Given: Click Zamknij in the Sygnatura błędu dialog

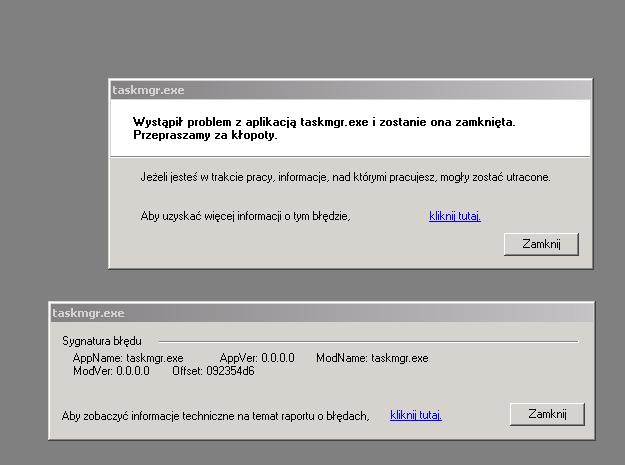Looking at the screenshot, I should point(547,414).
